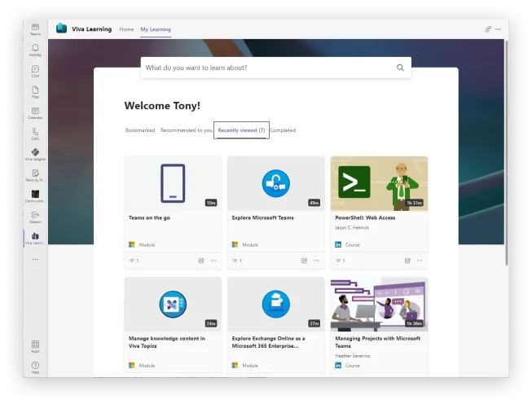Screen dimensions: 532x404
Task: Open Chat from the left rail
Action: [x=35, y=72]
